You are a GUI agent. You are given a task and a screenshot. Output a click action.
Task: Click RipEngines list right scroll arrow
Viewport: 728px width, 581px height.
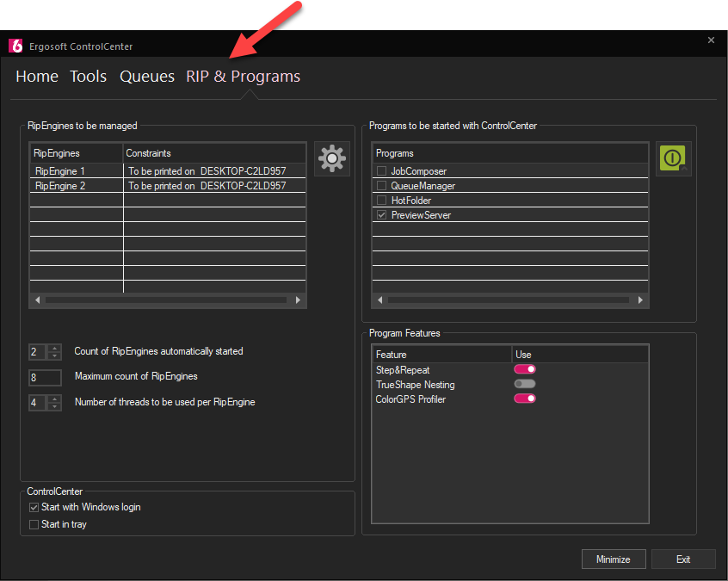[298, 300]
